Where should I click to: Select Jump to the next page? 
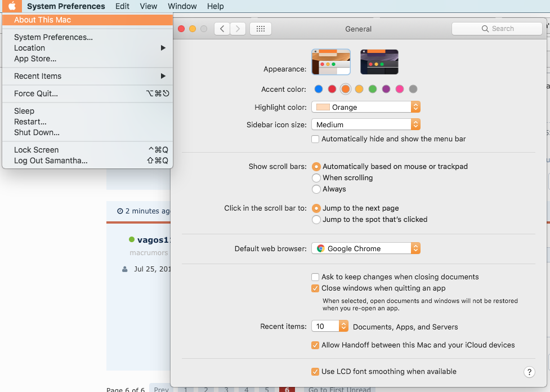(x=316, y=208)
